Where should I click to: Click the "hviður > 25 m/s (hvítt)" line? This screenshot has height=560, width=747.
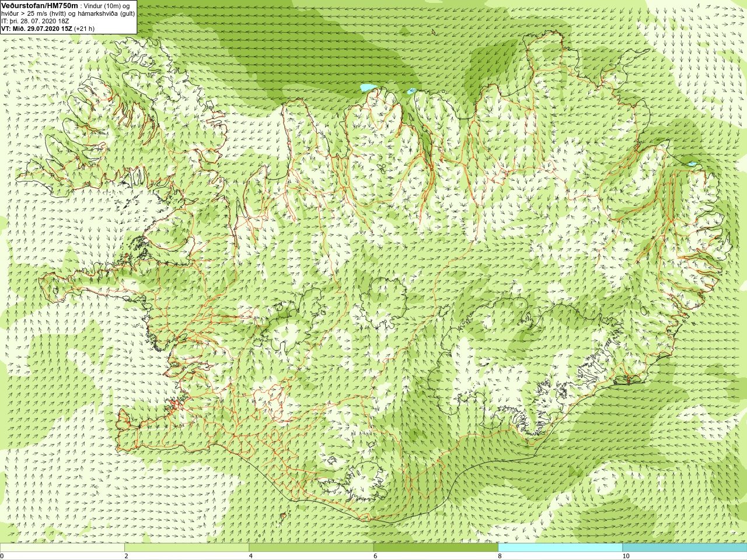[68, 13]
